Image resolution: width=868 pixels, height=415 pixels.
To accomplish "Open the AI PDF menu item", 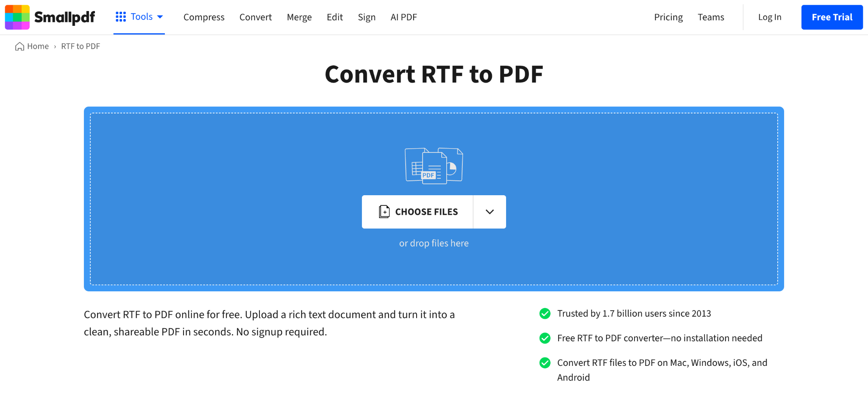I will [x=404, y=17].
